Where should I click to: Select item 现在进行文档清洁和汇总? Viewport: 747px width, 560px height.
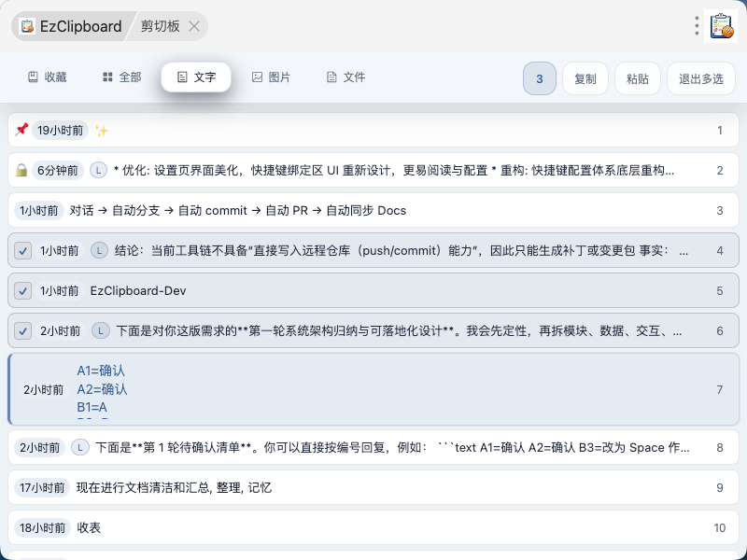tap(373, 487)
